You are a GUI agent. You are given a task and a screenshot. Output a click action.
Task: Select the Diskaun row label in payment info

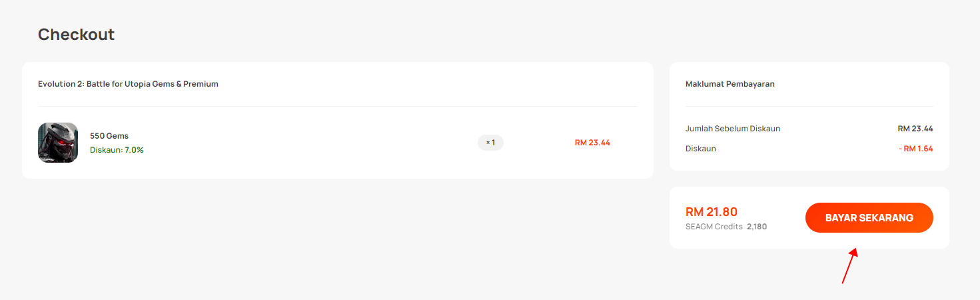tap(701, 149)
